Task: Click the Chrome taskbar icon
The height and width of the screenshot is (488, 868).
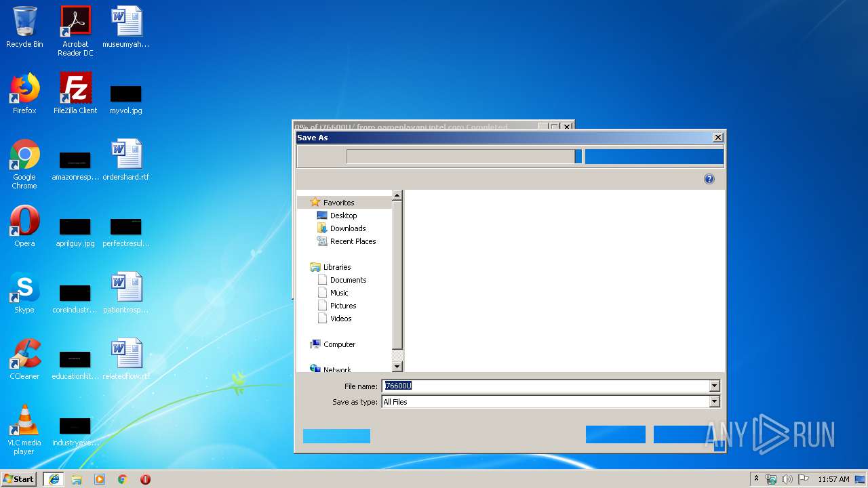Action: (123, 479)
